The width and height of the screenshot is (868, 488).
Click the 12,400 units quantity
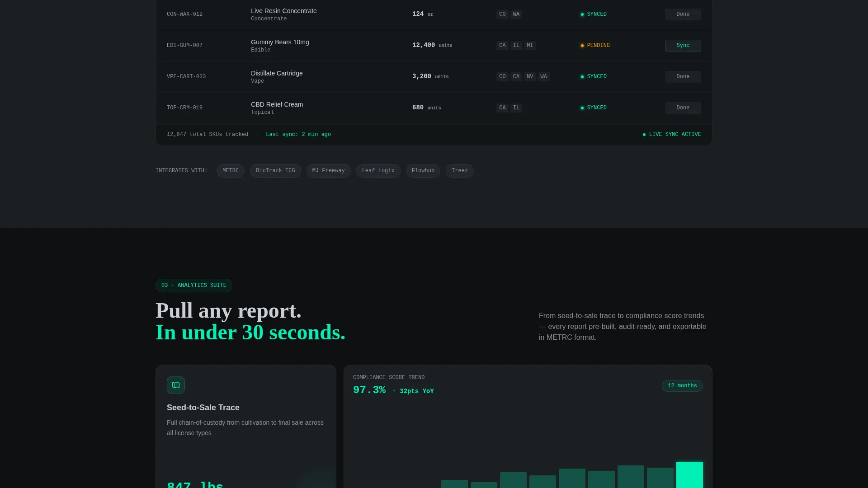[x=432, y=45]
